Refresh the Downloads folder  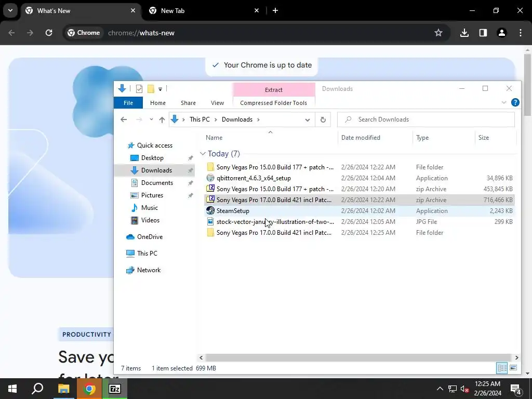coord(323,120)
